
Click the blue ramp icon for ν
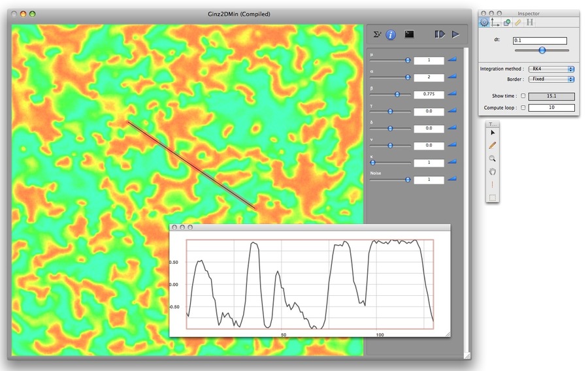452,144
